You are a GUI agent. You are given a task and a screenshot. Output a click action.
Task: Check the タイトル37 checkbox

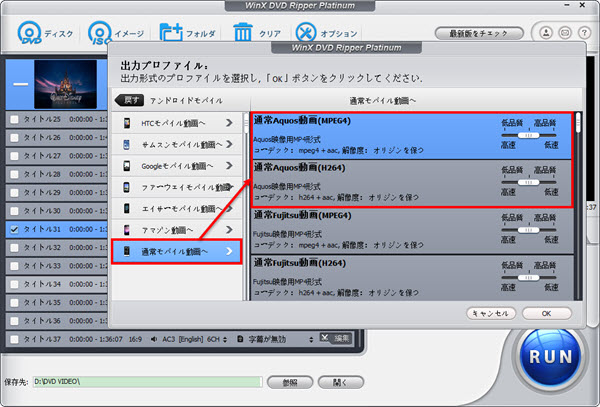pyautogui.click(x=14, y=339)
